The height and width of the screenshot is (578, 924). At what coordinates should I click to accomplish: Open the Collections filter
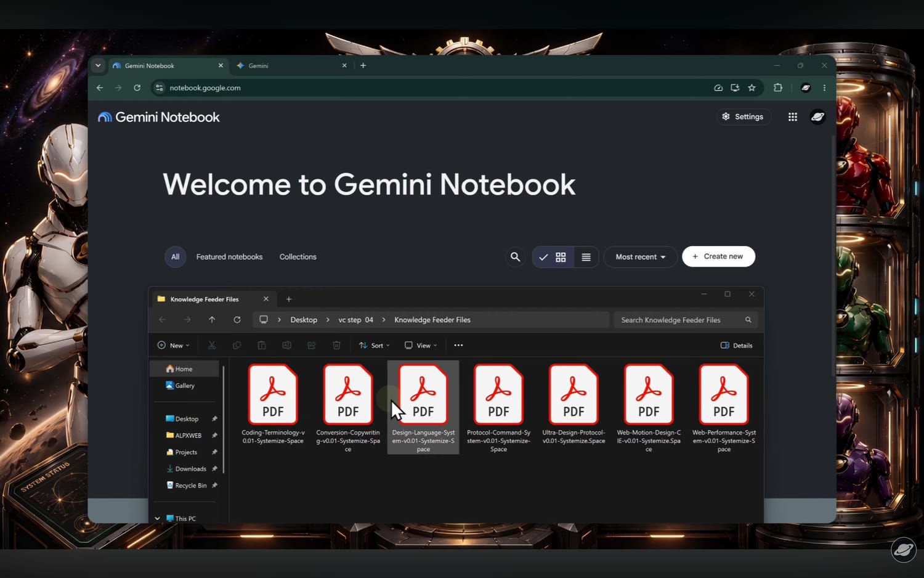pyautogui.click(x=298, y=257)
